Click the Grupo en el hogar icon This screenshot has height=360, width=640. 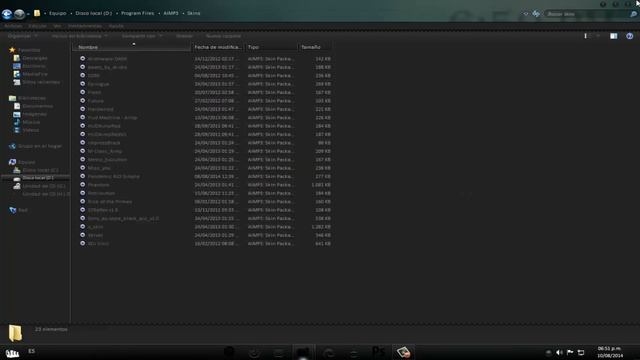pyautogui.click(x=13, y=146)
